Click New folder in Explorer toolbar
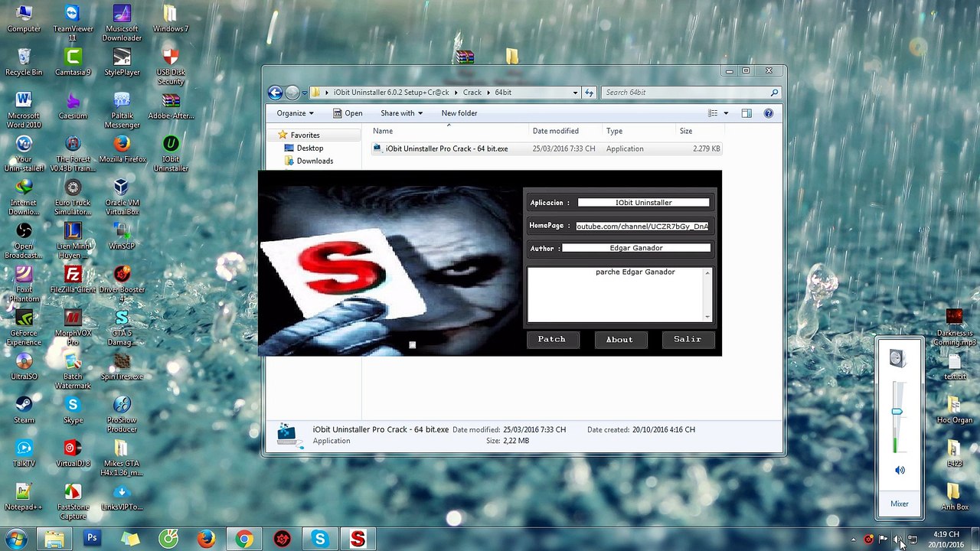This screenshot has width=980, height=551. tap(459, 113)
